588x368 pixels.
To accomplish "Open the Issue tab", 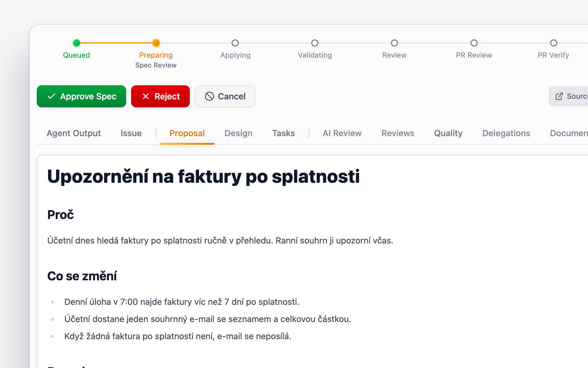I will tap(131, 133).
